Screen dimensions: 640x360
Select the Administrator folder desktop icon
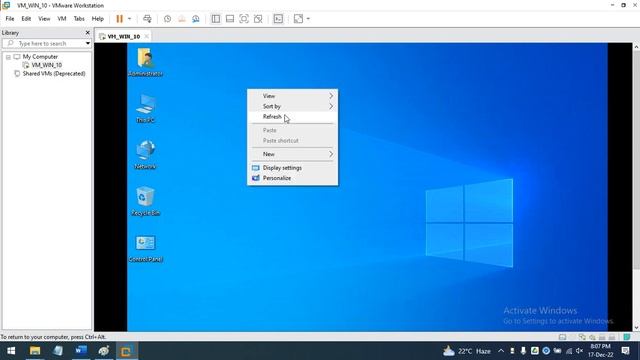point(145,62)
